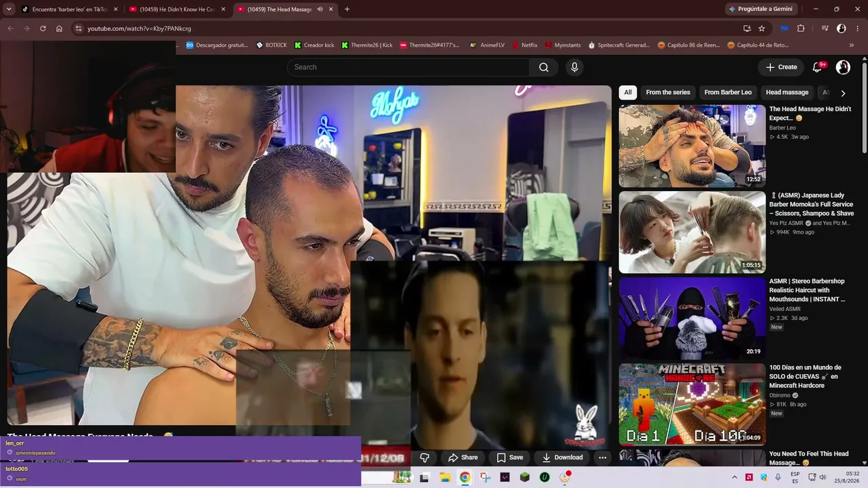Open the Chrome extensions puzzle icon
This screenshot has height=488, width=868.
(801, 28)
